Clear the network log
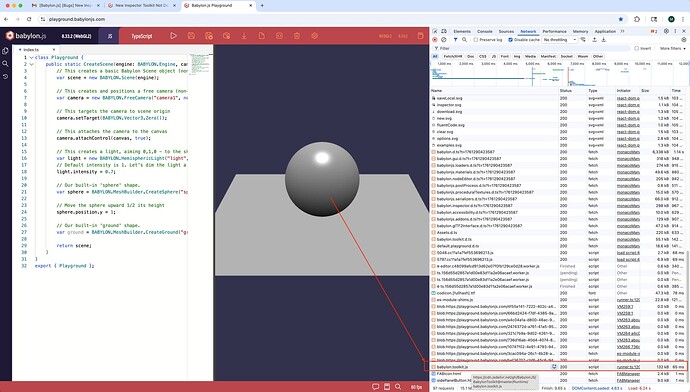 point(444,40)
